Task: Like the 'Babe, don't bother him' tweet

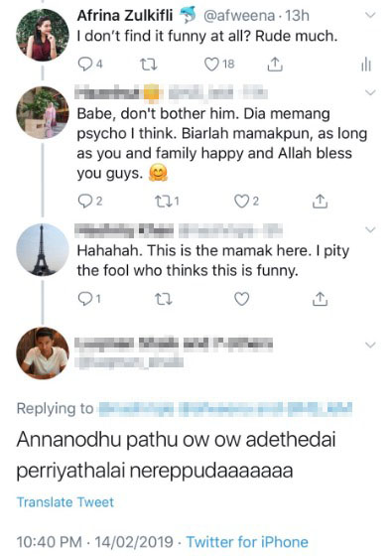Action: (x=246, y=202)
